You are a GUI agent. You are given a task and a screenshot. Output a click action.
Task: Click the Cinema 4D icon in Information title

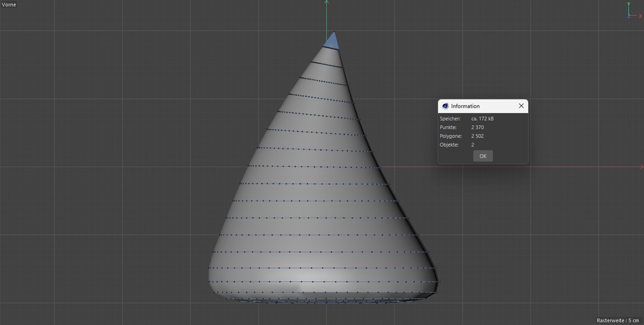[445, 106]
